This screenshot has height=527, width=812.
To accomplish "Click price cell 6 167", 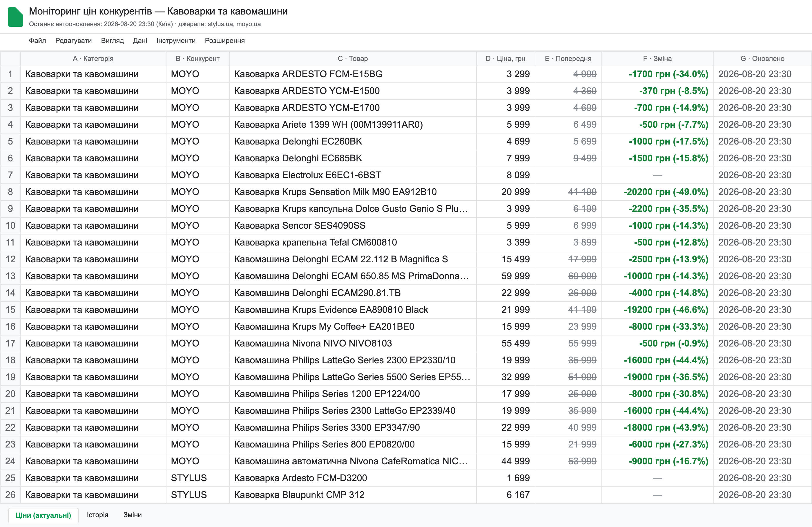I will (506, 495).
